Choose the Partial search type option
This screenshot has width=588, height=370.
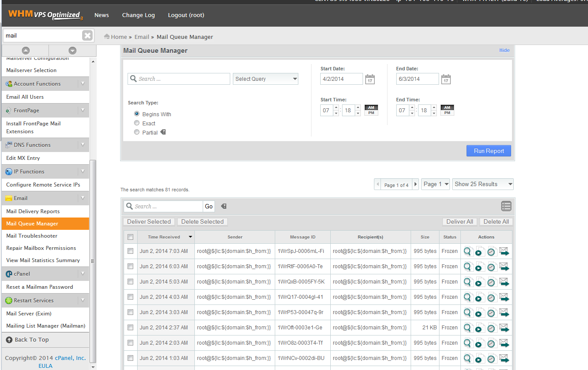click(137, 132)
